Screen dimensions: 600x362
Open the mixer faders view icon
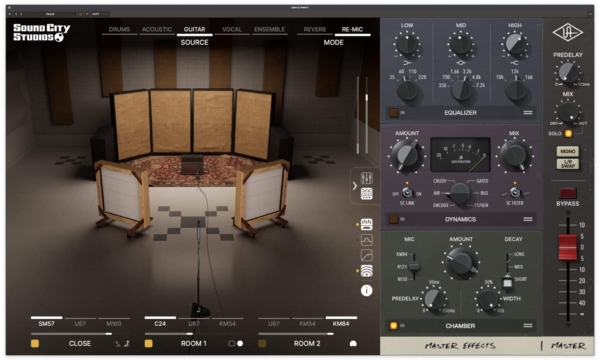367,178
